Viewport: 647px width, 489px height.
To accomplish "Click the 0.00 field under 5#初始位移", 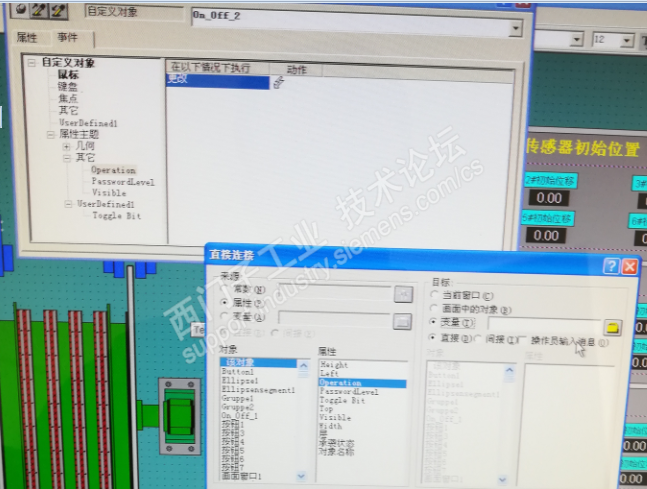I will [x=545, y=236].
